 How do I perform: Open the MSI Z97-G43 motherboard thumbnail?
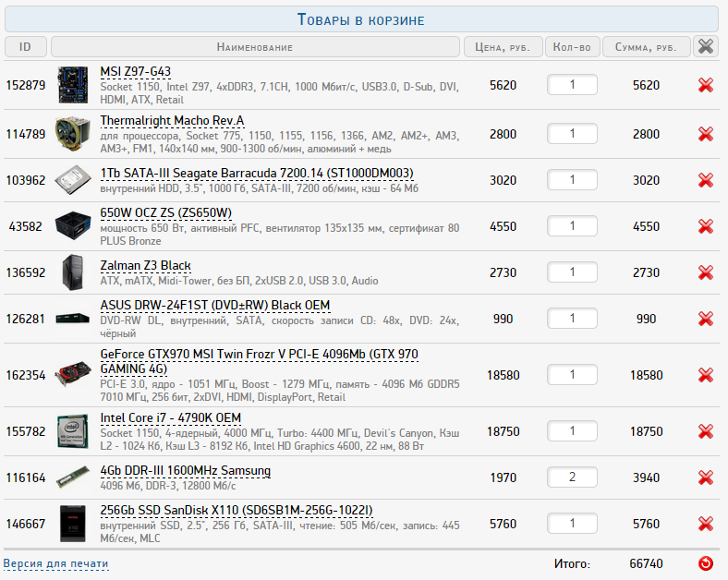(x=72, y=85)
